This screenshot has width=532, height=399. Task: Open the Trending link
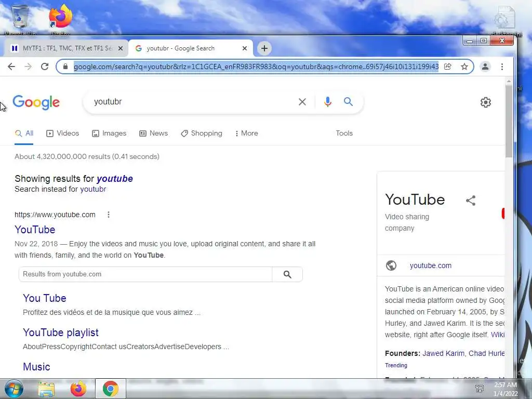[x=396, y=365]
